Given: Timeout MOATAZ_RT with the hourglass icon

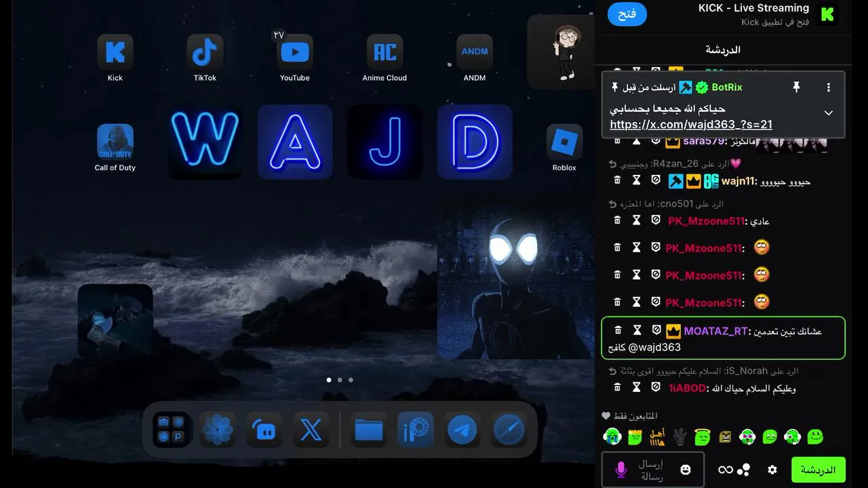Looking at the screenshot, I should (x=637, y=330).
